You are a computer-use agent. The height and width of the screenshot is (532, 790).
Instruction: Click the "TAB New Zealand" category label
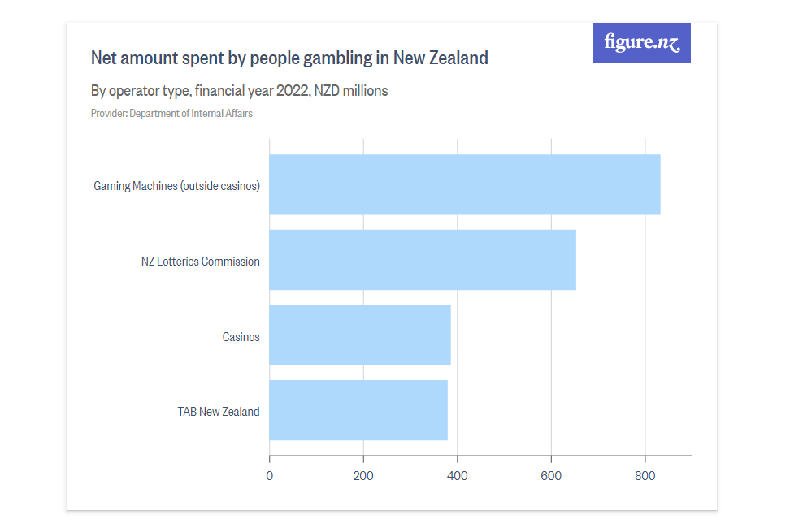[x=219, y=412]
